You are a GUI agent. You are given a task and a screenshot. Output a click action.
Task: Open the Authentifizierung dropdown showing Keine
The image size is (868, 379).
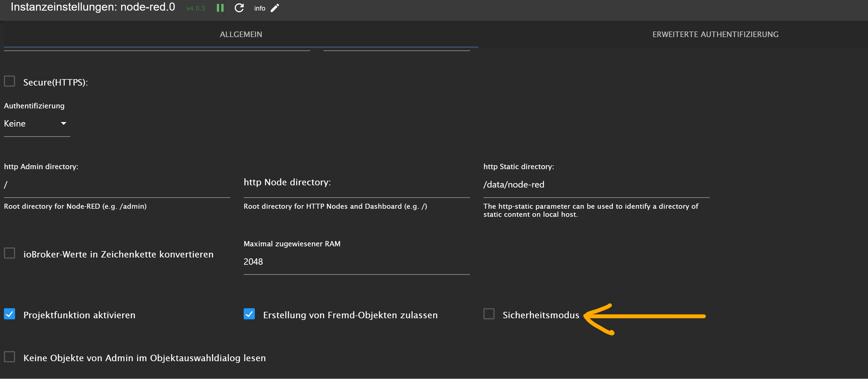(37, 123)
